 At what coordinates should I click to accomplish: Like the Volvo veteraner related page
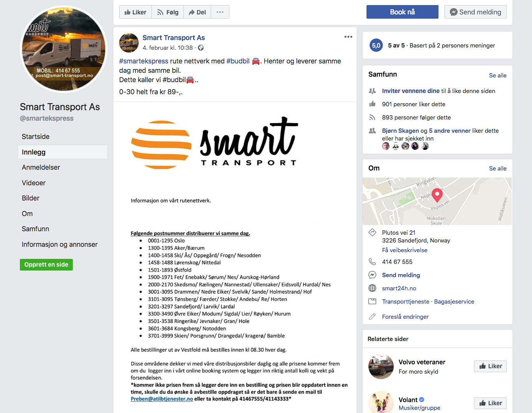(x=490, y=366)
